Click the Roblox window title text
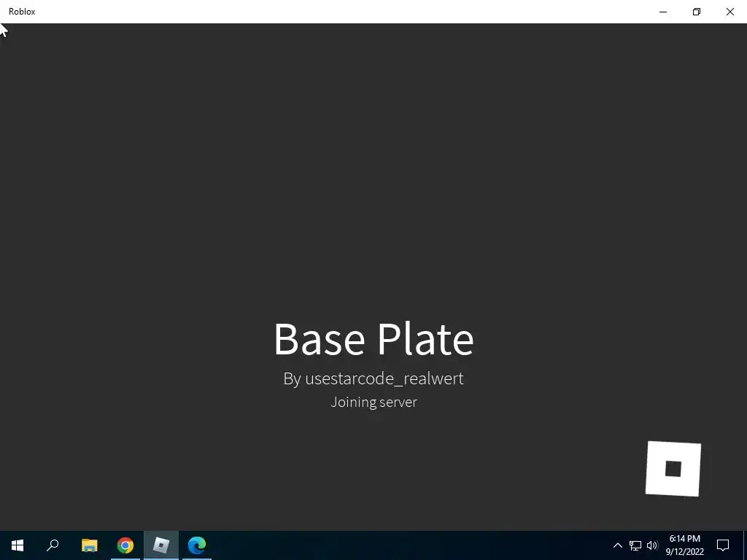747x560 pixels. click(22, 12)
